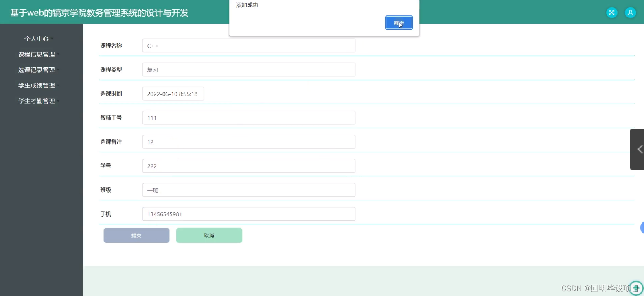Focus the 课程名称 field containing C++
Viewport: 644px width, 296px height.
point(249,46)
